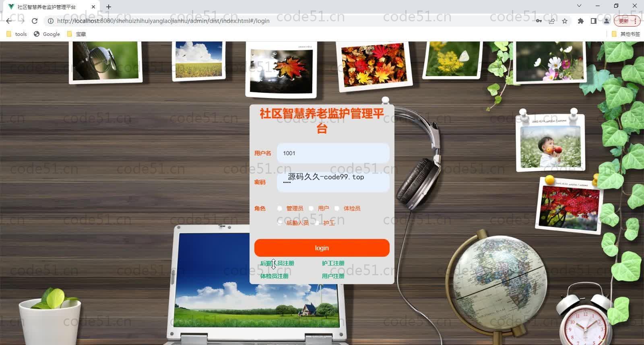Viewport: 644px width, 345px height.
Task: Click the 更新 browser update button
Action: point(627,21)
